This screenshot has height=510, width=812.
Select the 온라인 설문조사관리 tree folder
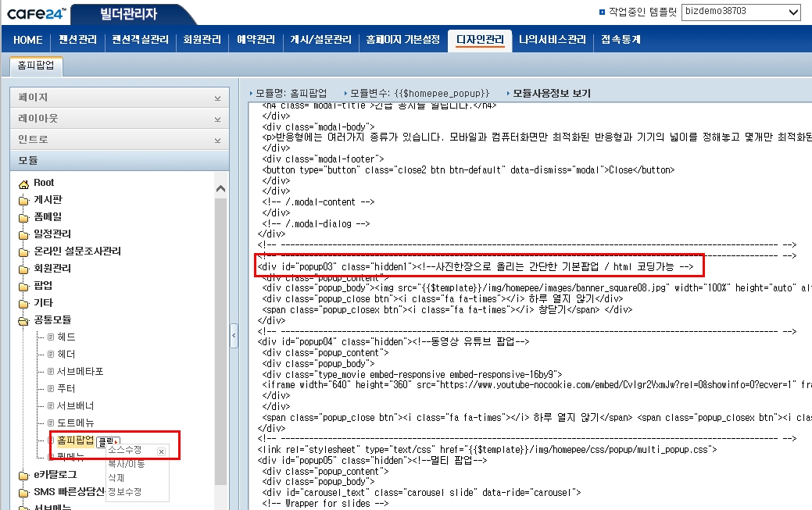click(x=77, y=251)
